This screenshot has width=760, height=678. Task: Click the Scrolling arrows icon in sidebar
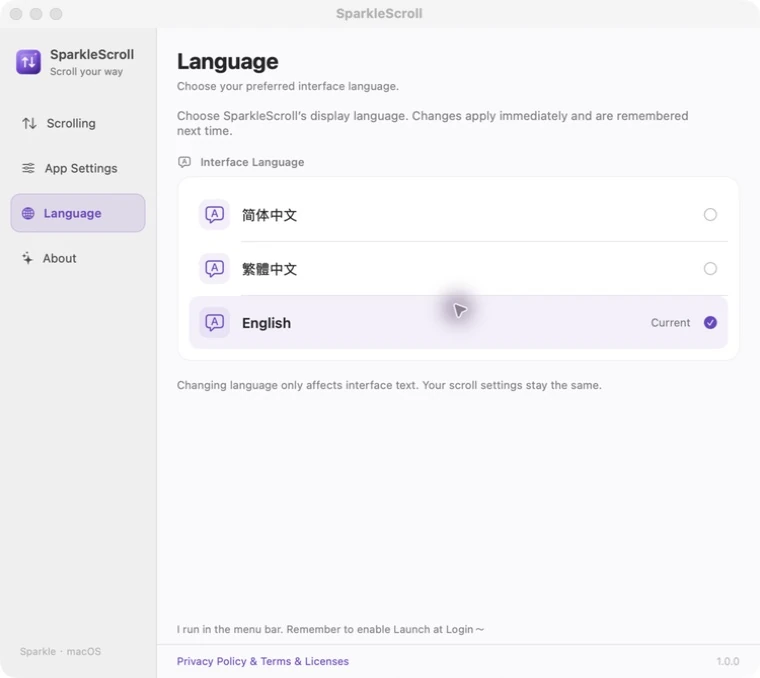(29, 123)
